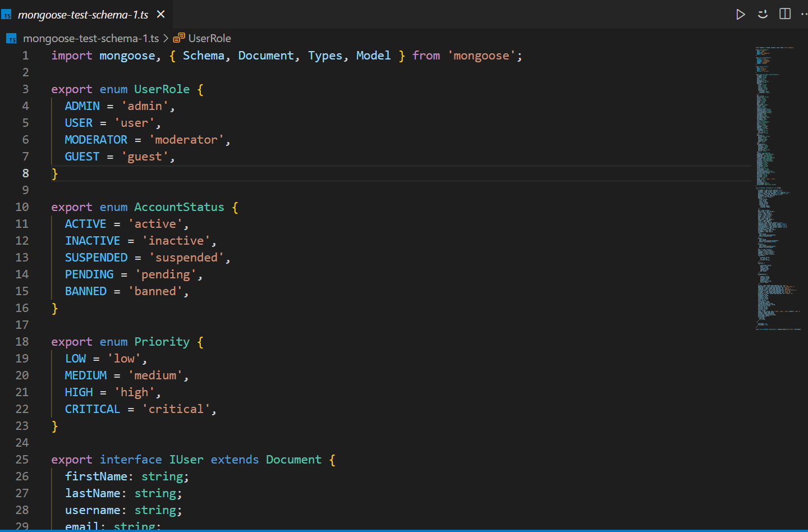
Task: Place cursor on ACTIVE enum member
Action: [x=86, y=224]
